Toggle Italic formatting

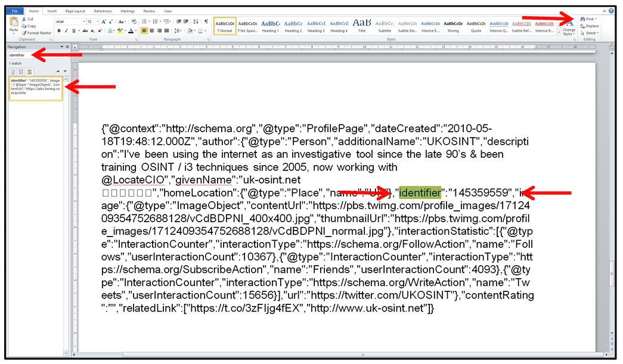click(x=66, y=30)
